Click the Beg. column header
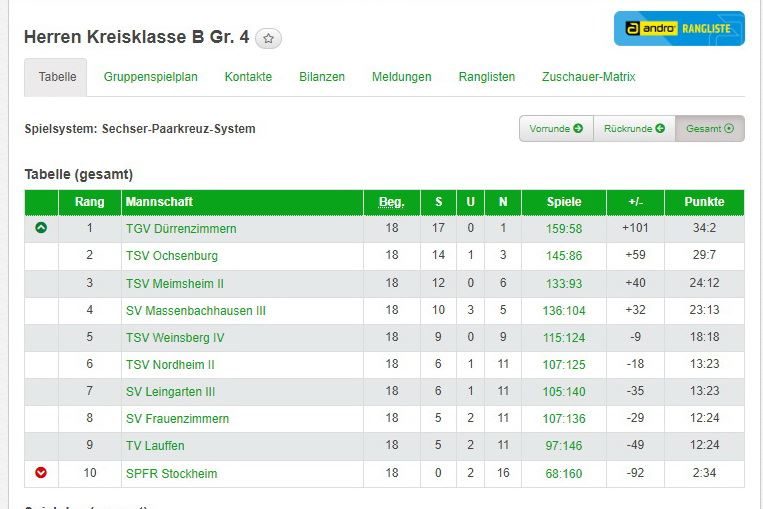The image size is (763, 509). pyautogui.click(x=392, y=202)
